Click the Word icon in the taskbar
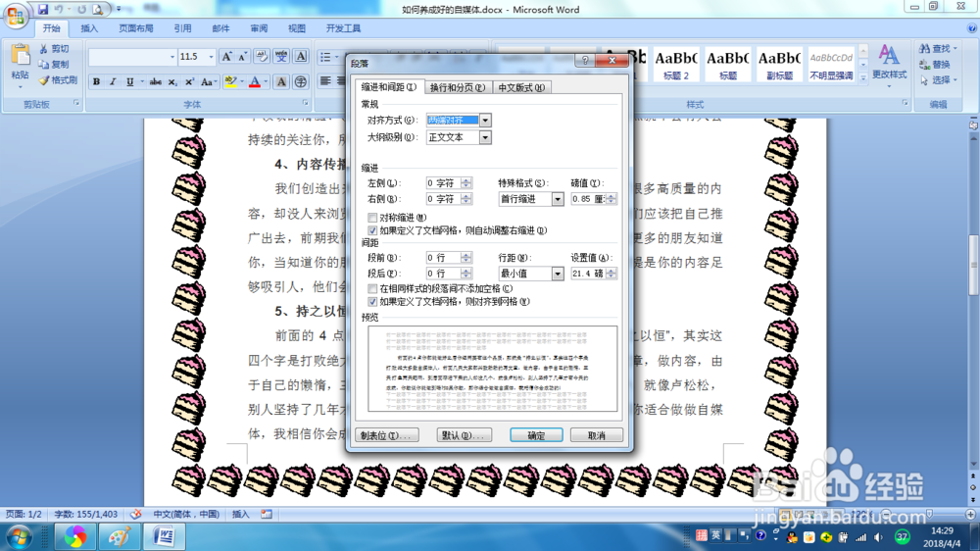Image resolution: width=980 pixels, height=551 pixels. 164,536
